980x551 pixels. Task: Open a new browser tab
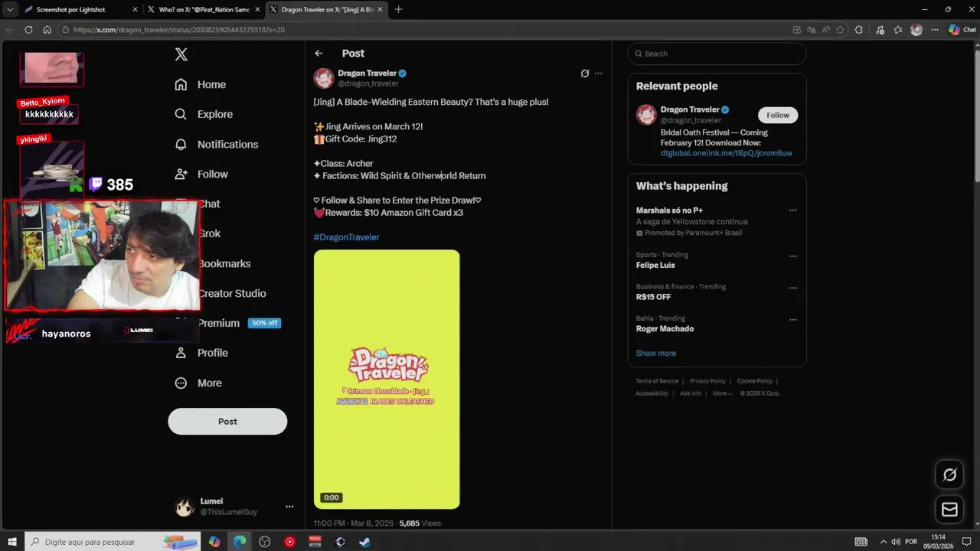coord(398,9)
